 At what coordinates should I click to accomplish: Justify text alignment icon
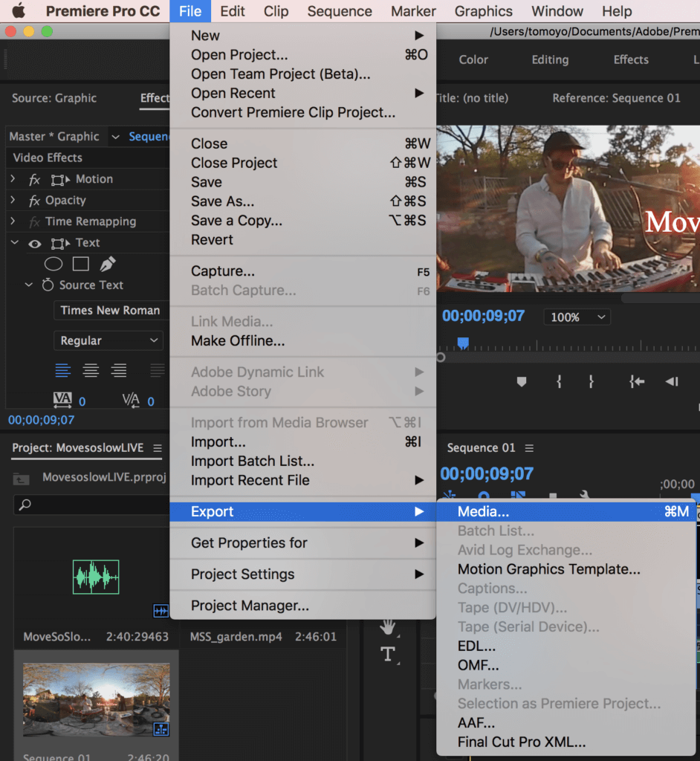coord(158,370)
